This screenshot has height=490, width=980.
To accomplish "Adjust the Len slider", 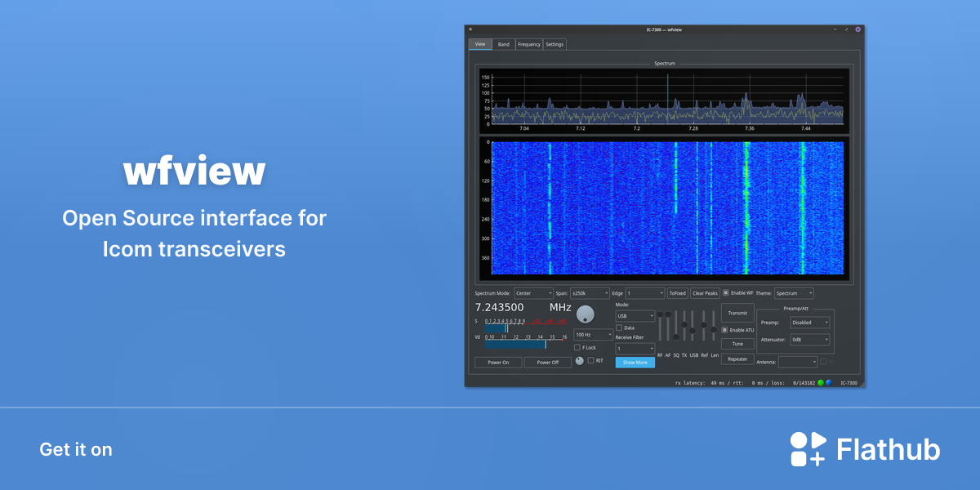I will [714, 326].
